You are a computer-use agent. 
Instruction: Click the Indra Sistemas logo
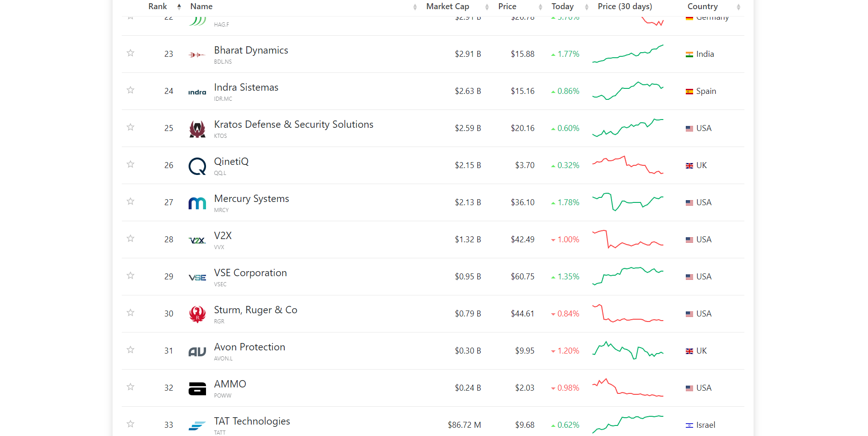[197, 92]
